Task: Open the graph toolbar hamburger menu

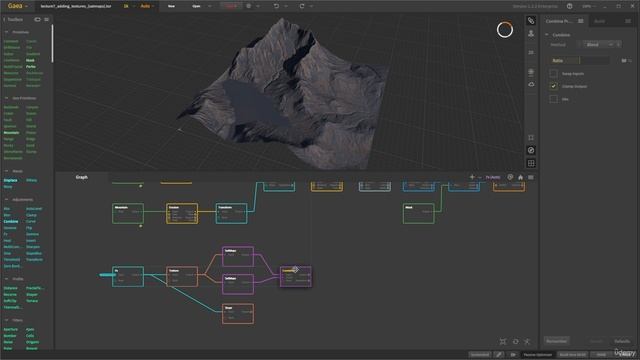Action: [x=531, y=177]
